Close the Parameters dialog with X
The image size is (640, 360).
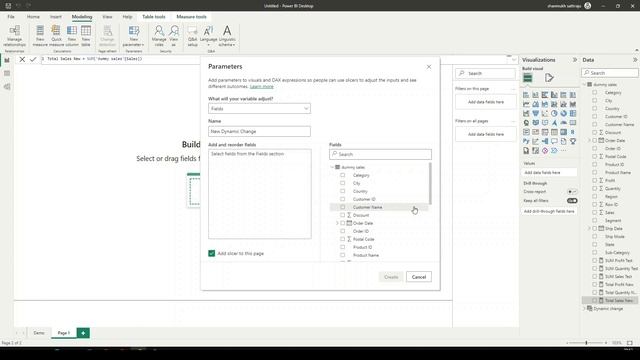tap(429, 67)
